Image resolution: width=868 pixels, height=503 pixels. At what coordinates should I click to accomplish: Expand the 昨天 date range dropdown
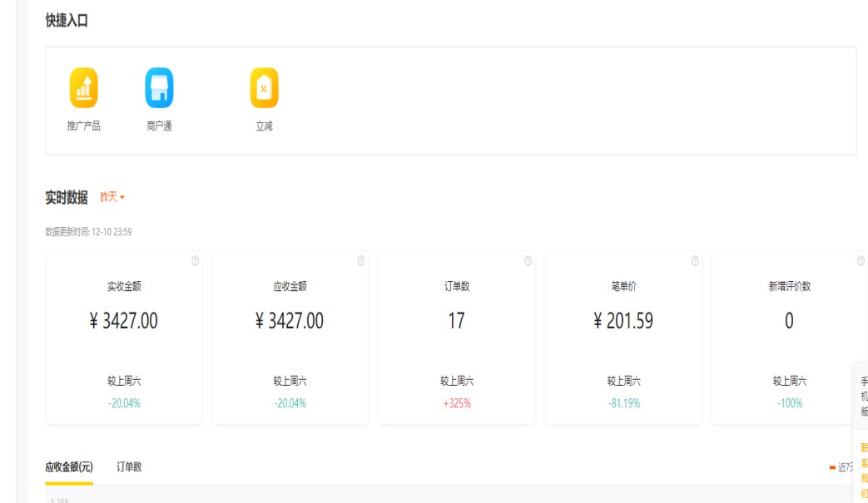pos(112,198)
